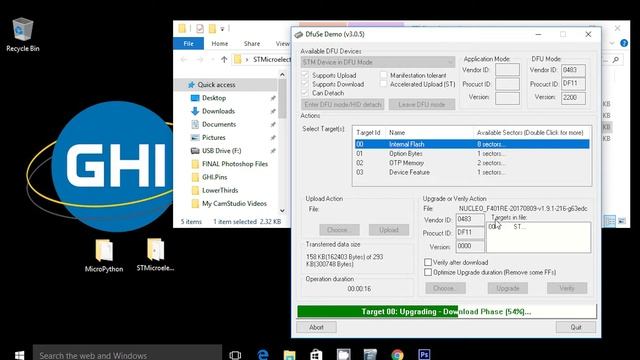Click the STMicroelect breadcrumb chevron
This screenshot has height=360, width=640.
(x=247, y=60)
